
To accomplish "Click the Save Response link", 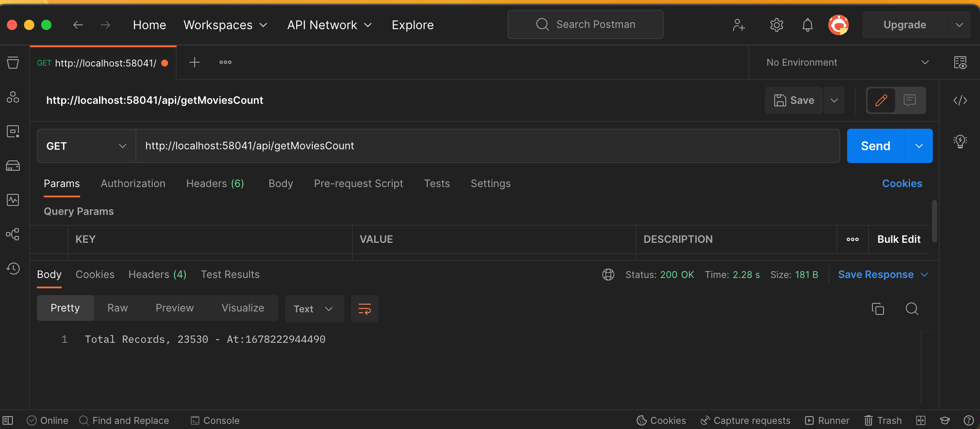I will (876, 274).
